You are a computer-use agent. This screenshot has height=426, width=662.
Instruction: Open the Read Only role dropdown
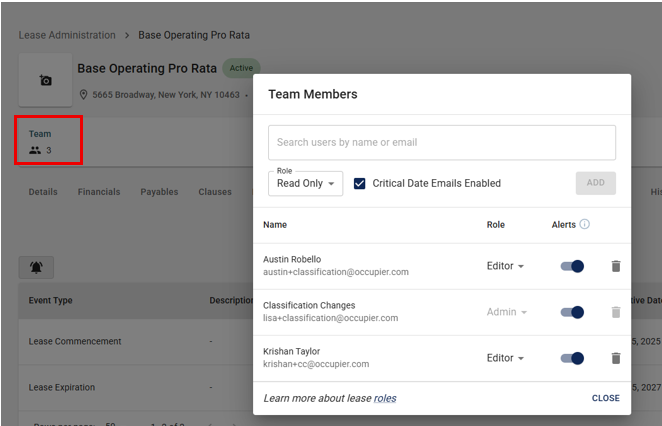(x=305, y=183)
